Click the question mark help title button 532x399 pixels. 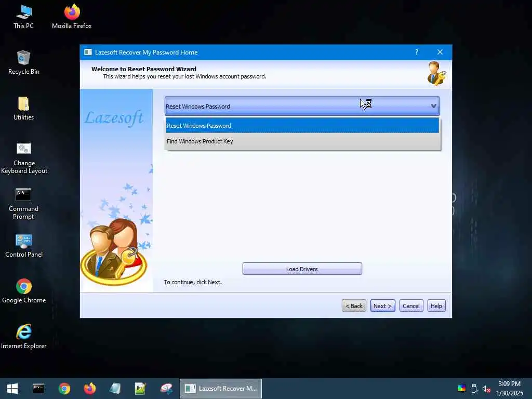(417, 52)
